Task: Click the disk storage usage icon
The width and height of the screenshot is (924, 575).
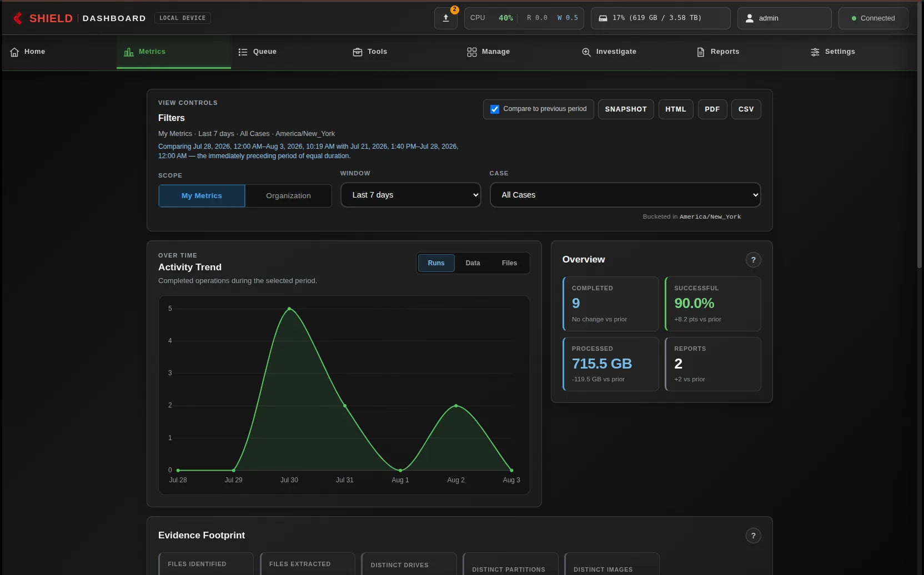Action: coord(602,18)
